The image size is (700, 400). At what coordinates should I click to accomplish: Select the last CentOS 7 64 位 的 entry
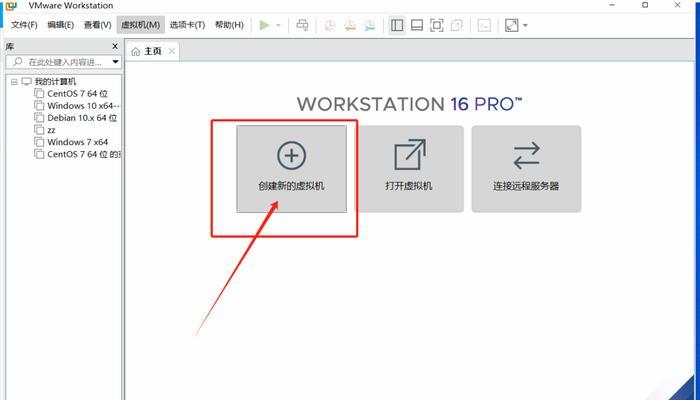(x=84, y=154)
